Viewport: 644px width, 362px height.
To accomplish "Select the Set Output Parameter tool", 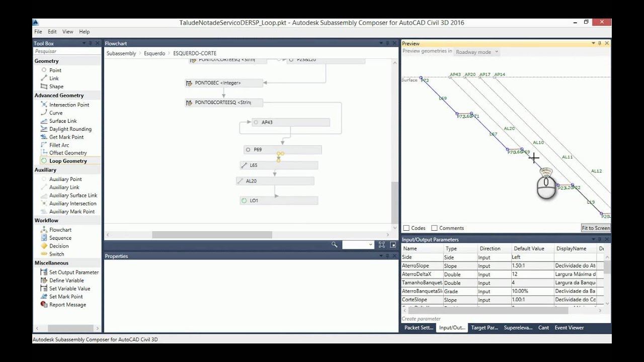I will click(x=73, y=272).
